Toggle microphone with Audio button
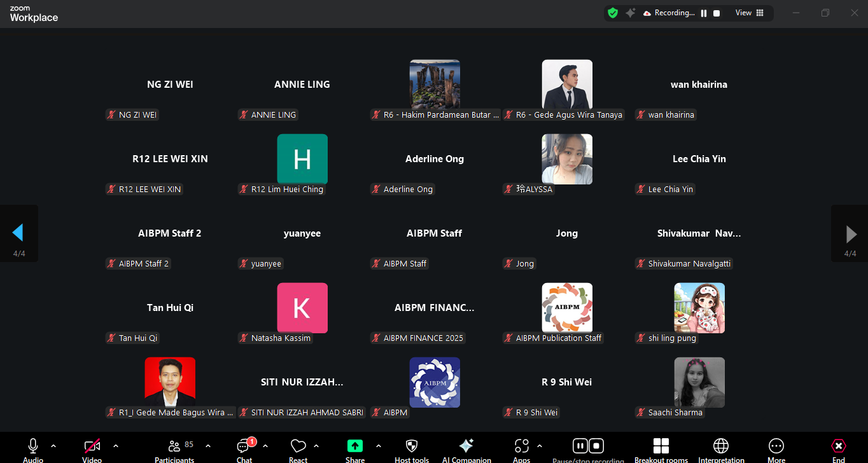 (x=33, y=448)
